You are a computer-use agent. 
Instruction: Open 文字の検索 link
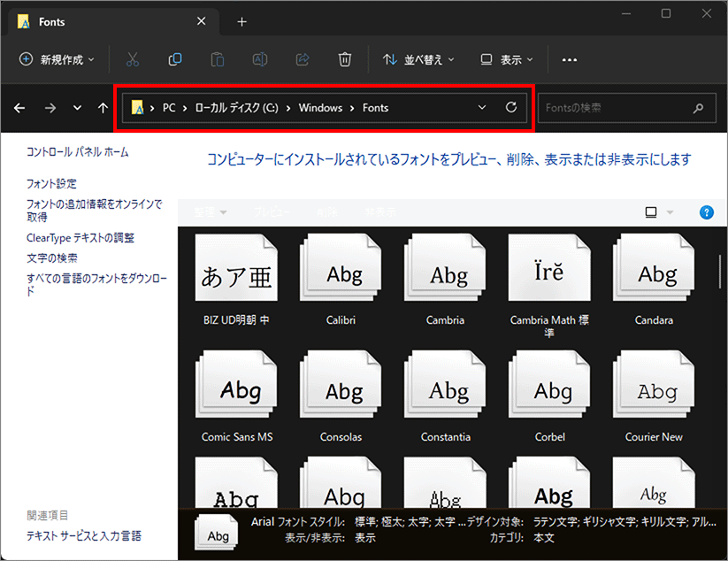click(52, 258)
